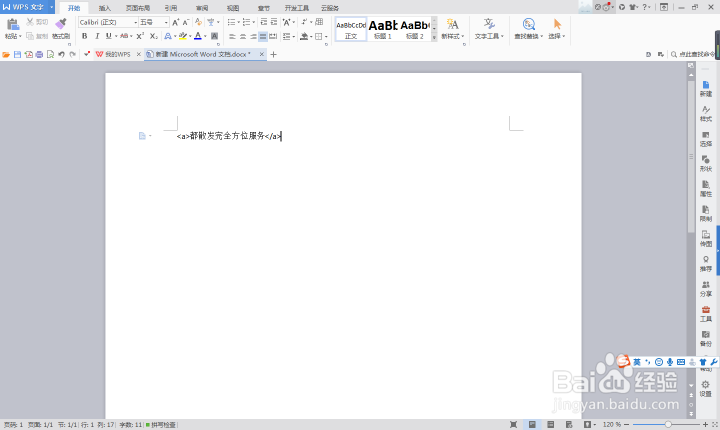The height and width of the screenshot is (430, 720).
Task: Expand the numbered list dropdown arrow
Action: tap(253, 22)
